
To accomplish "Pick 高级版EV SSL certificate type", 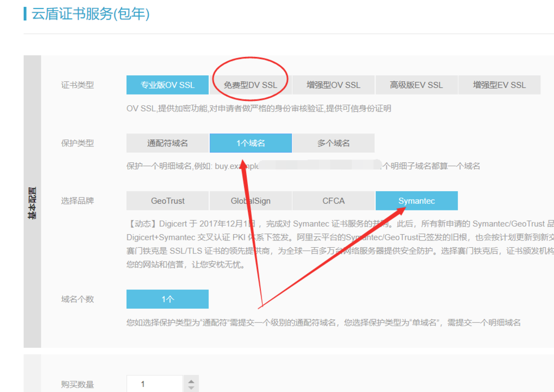I will (x=416, y=85).
